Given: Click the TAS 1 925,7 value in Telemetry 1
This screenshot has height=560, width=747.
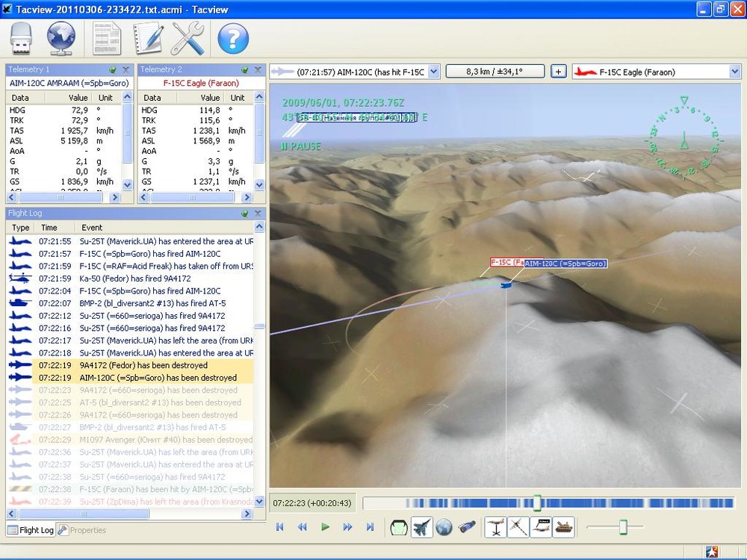Looking at the screenshot, I should (74, 131).
